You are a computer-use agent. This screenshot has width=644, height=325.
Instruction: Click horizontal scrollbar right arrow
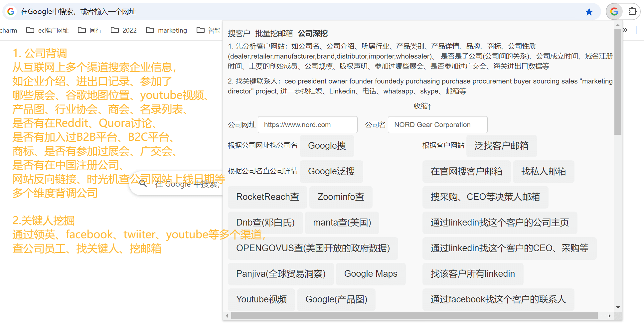[609, 316]
